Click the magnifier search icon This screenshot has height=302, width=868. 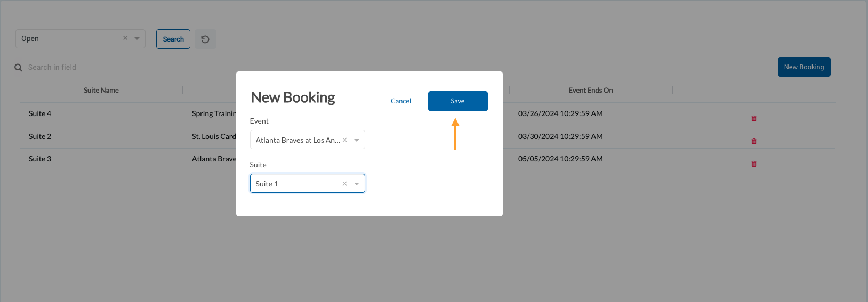[18, 68]
